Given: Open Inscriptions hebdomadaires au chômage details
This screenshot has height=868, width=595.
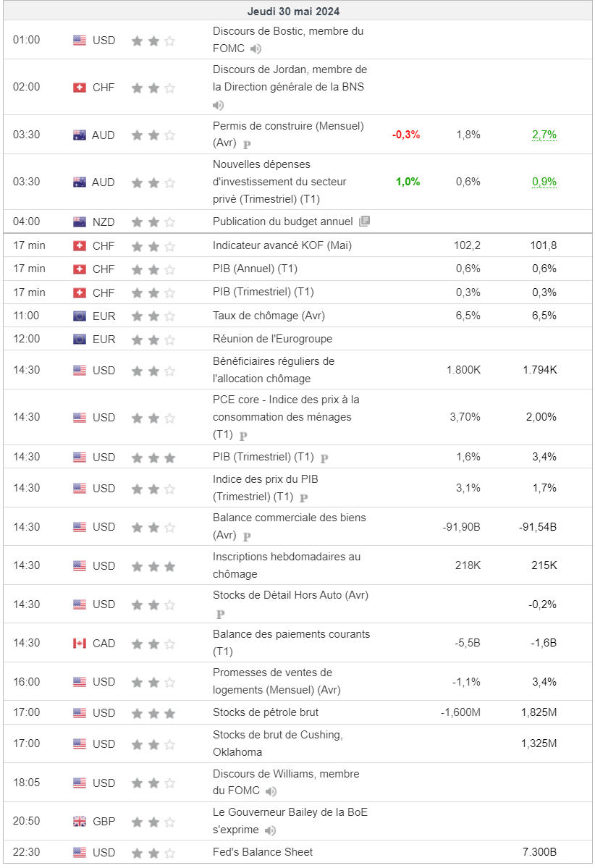Looking at the screenshot, I should pos(286,565).
